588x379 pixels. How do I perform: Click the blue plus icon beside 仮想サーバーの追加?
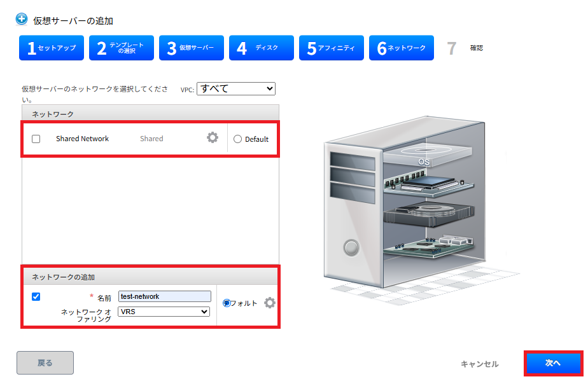point(22,18)
